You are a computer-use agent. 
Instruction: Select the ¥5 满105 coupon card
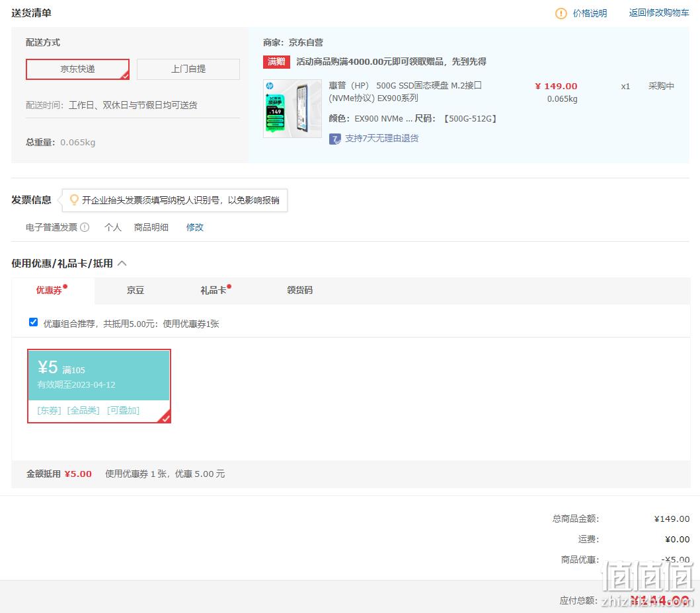(99, 386)
